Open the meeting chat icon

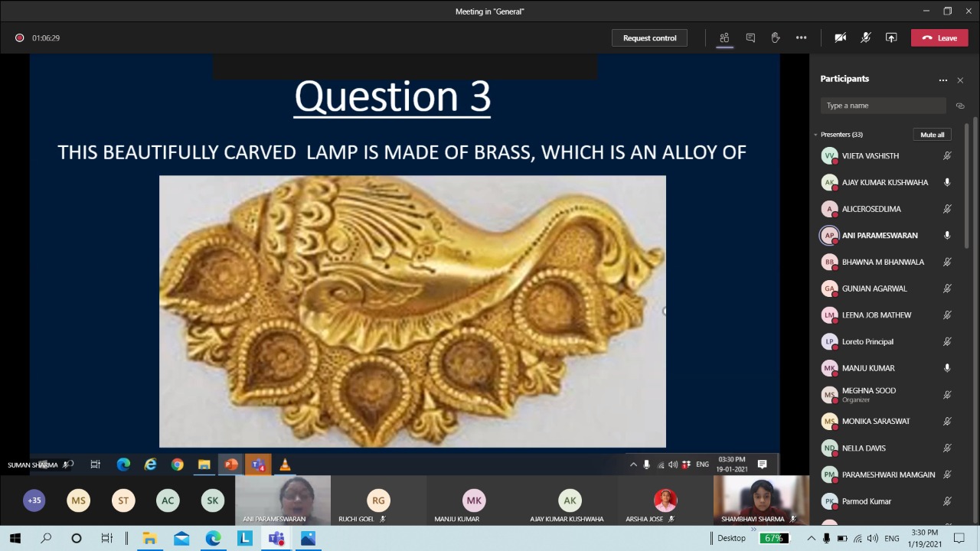[x=750, y=37]
